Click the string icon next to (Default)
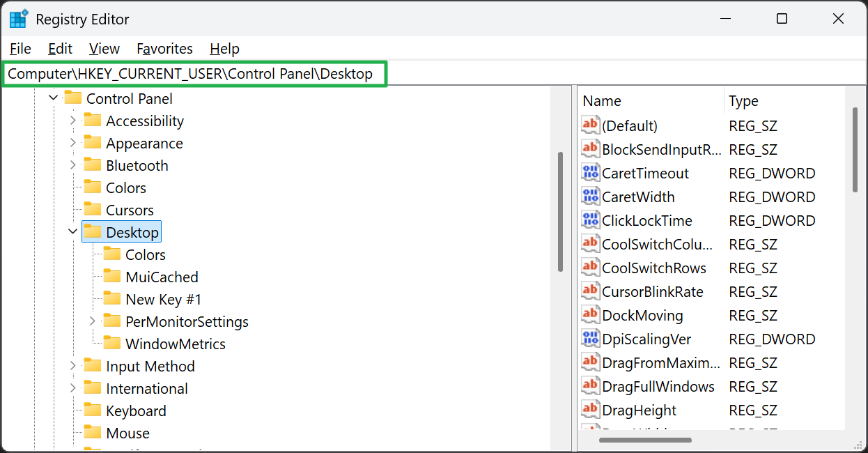Viewport: 868px width, 453px height. point(590,125)
